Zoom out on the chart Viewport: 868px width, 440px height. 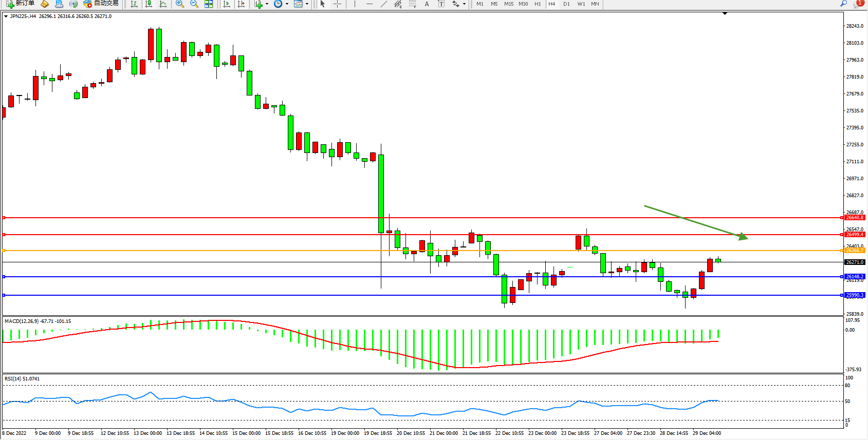tap(194, 4)
